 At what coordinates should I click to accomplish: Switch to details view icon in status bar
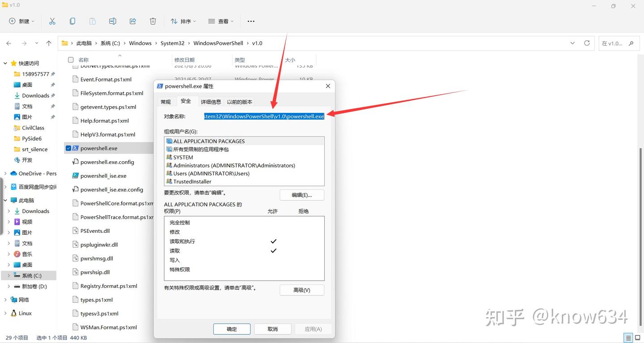click(628, 338)
